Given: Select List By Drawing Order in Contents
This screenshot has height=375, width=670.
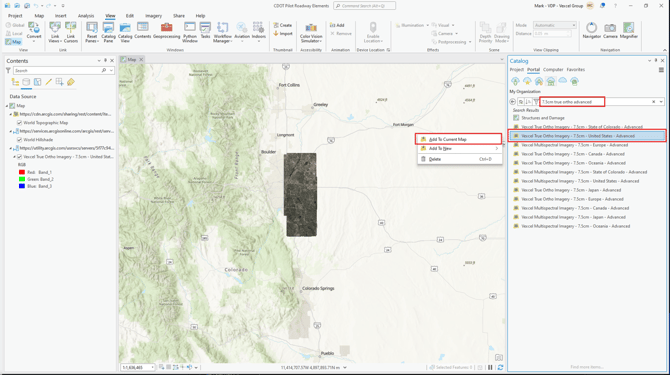Looking at the screenshot, I should 15,82.
